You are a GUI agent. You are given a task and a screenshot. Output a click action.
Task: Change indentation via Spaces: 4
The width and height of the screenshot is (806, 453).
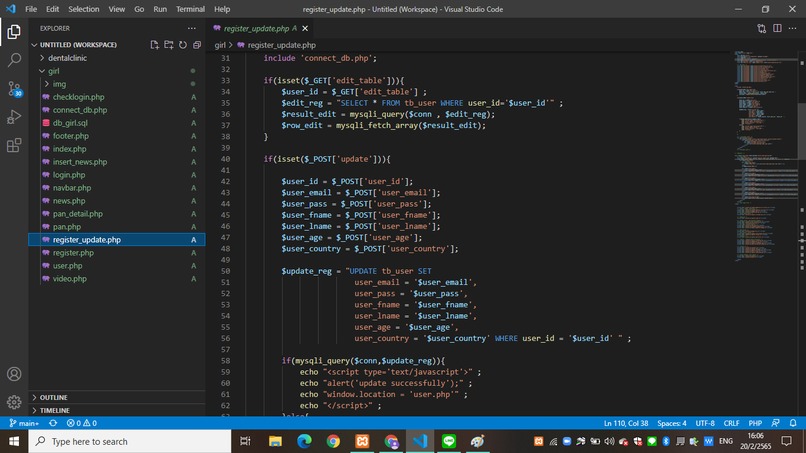(x=671, y=423)
